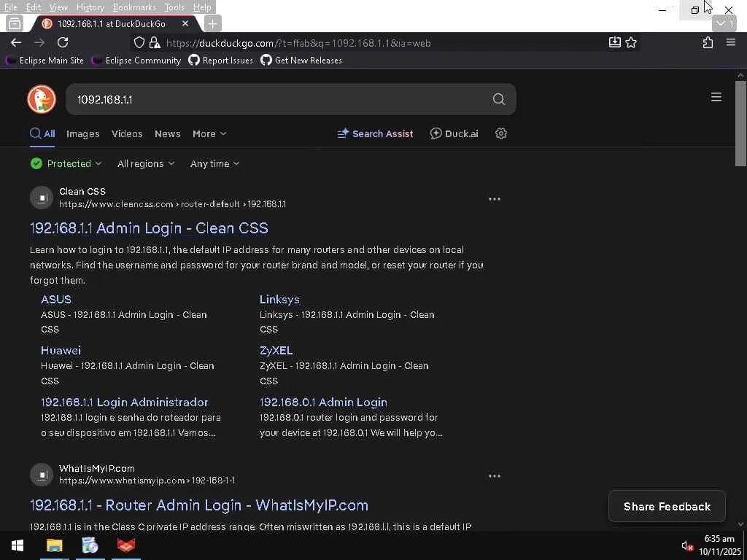This screenshot has height=560, width=747.
Task: Expand the list all tabs dropdown
Action: point(724,23)
